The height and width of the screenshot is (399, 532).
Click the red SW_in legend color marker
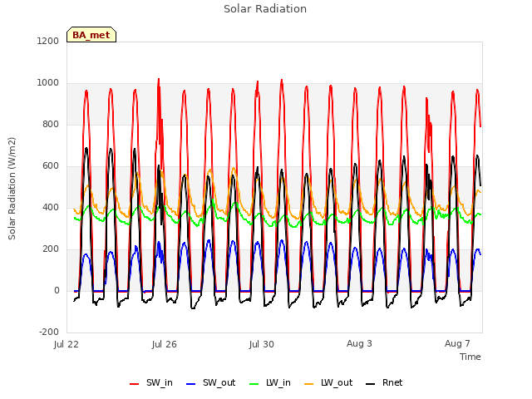135,384
